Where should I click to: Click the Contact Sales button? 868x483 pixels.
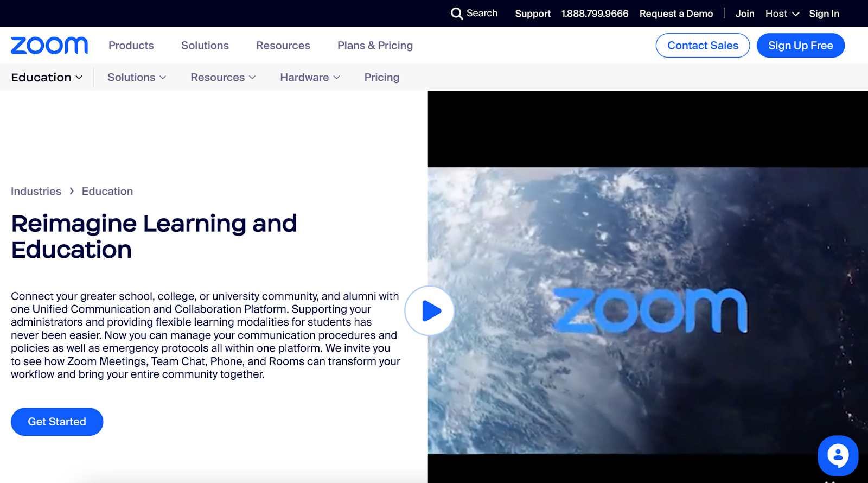(x=703, y=46)
